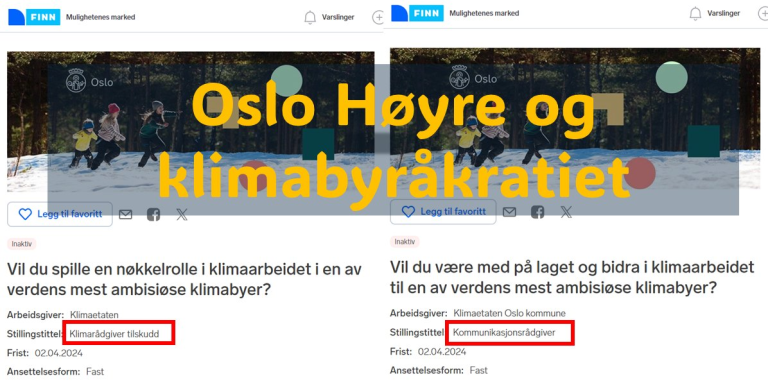Click the plus icon in the left listing header
The image size is (768, 388).
click(x=378, y=17)
